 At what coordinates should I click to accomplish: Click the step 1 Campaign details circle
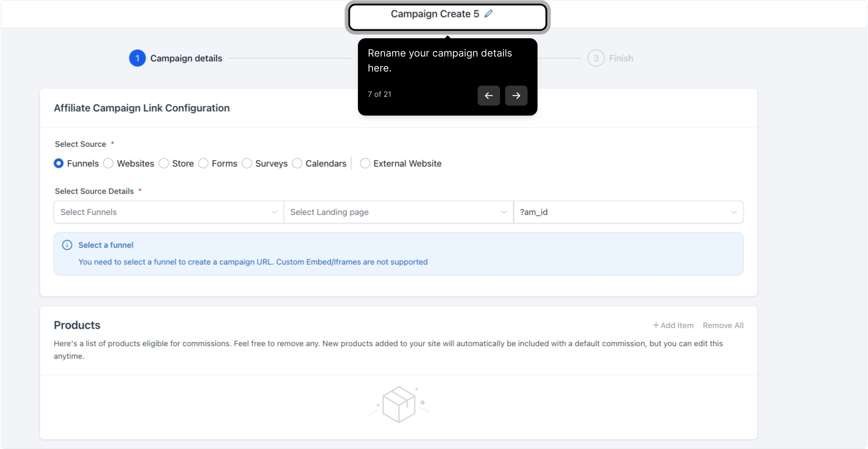(x=137, y=58)
